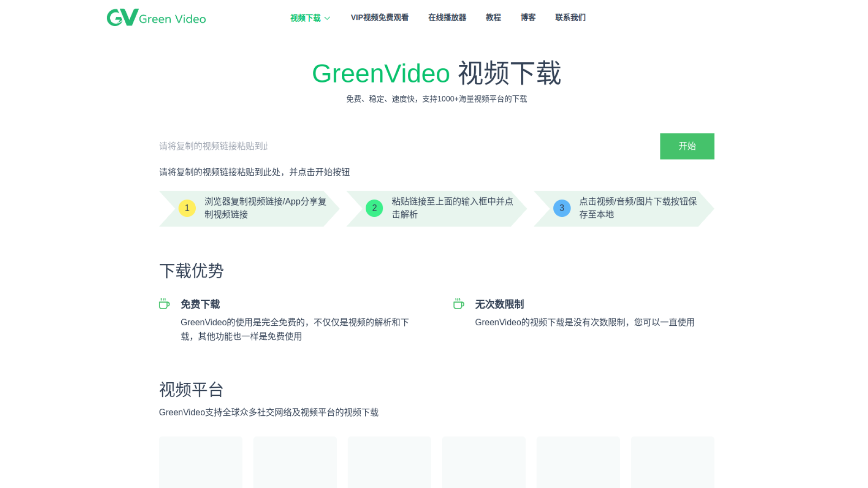Click the green step 2 circle
Image resolution: width=868 pixels, height=488 pixels.
374,208
